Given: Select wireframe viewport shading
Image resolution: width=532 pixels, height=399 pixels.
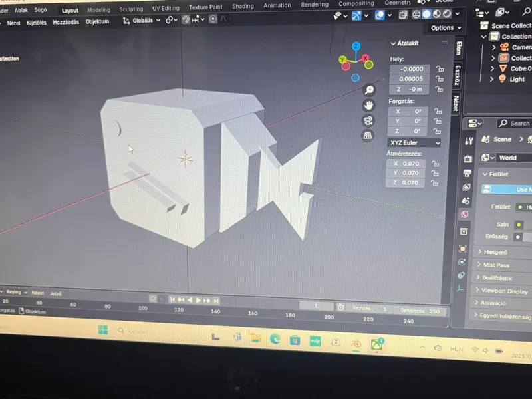Looking at the screenshot, I should click(x=416, y=14).
